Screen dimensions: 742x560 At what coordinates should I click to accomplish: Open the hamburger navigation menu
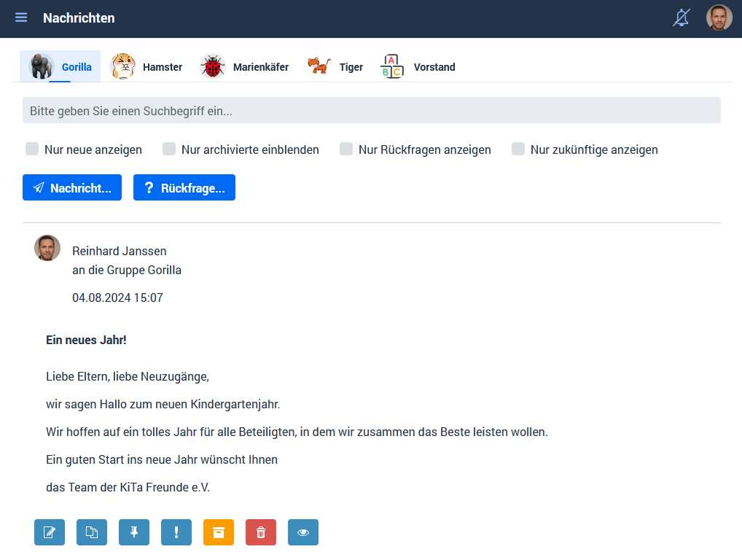tap(21, 17)
